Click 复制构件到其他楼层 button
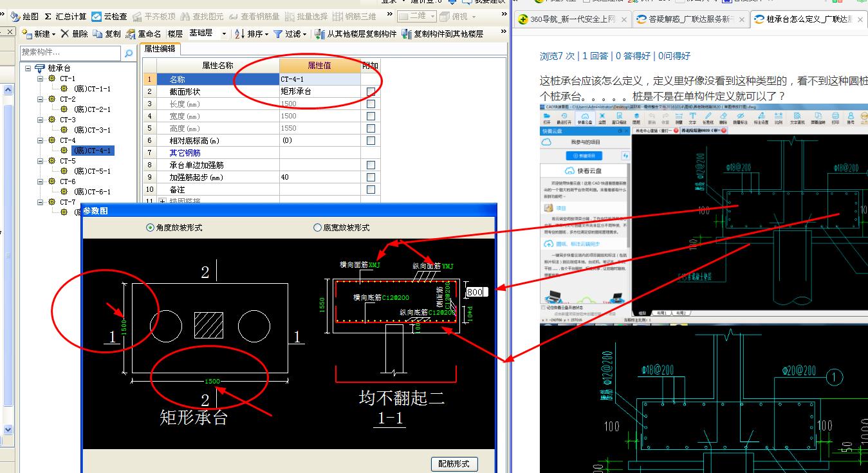The height and width of the screenshot is (473, 868). [x=443, y=33]
